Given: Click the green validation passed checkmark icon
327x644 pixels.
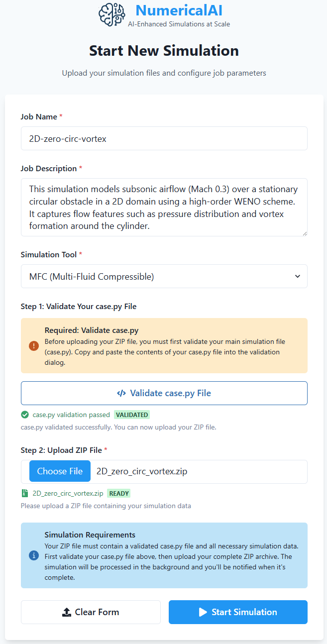Looking at the screenshot, I should (x=25, y=415).
